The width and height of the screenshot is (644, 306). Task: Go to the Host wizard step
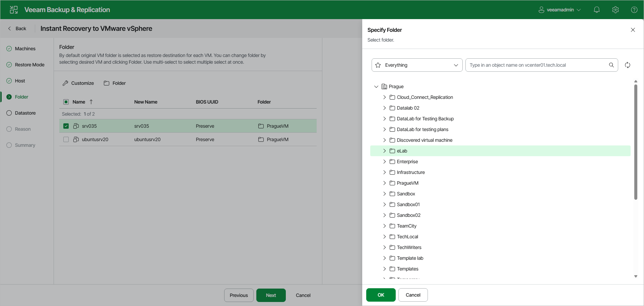click(20, 81)
